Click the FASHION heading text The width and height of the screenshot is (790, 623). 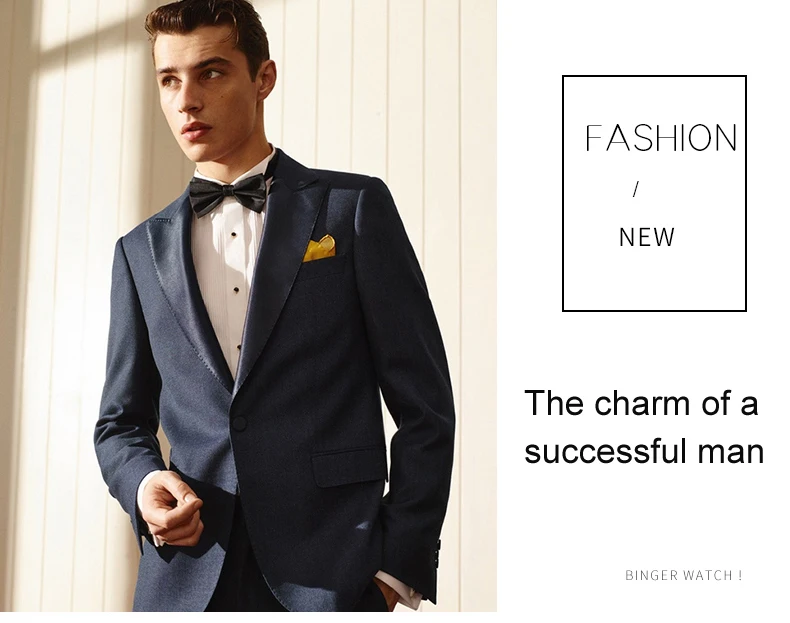[661, 137]
